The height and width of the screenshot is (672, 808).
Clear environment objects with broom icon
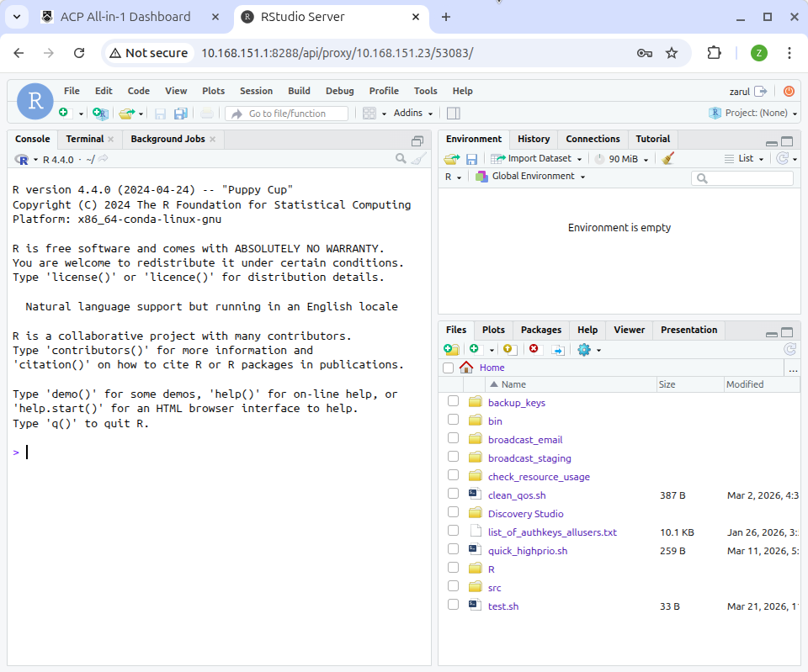point(668,159)
